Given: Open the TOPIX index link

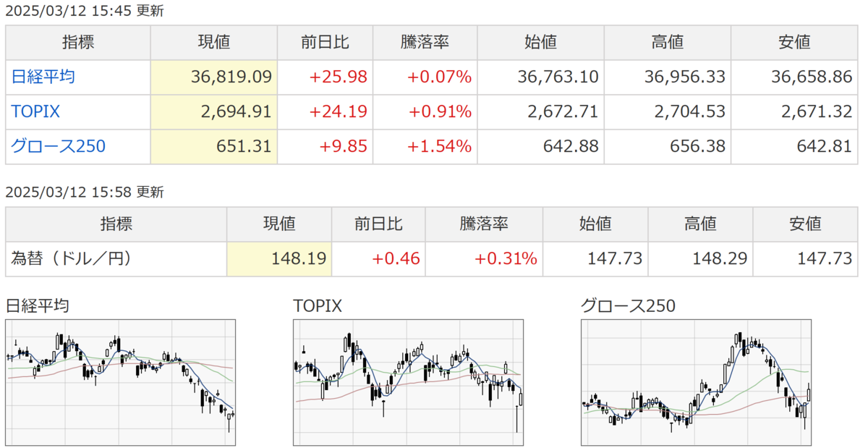Looking at the screenshot, I should pyautogui.click(x=35, y=111).
